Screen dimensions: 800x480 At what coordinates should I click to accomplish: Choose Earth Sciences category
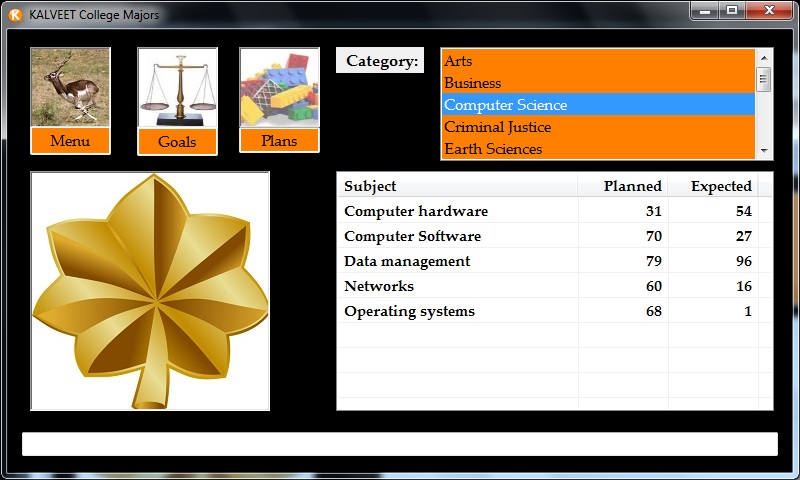[x=598, y=149]
